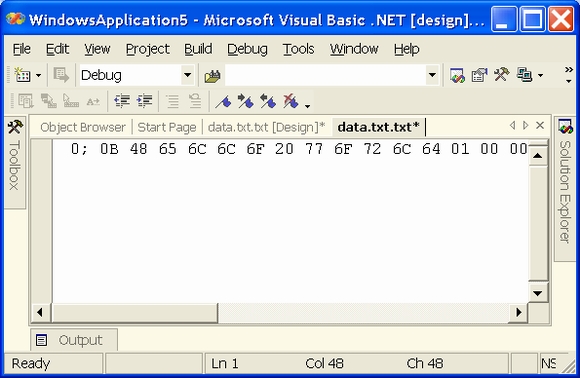Open the Help menu
The image size is (580, 378).
(x=406, y=49)
